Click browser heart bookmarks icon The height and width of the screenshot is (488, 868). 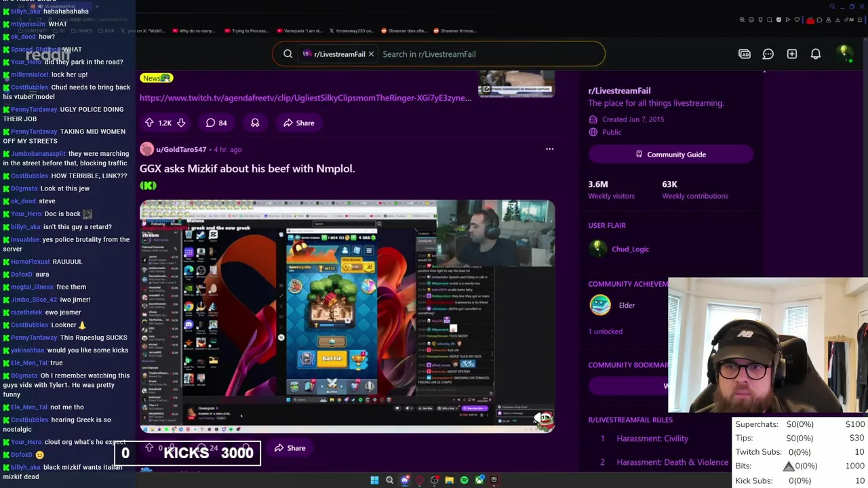click(x=797, y=20)
